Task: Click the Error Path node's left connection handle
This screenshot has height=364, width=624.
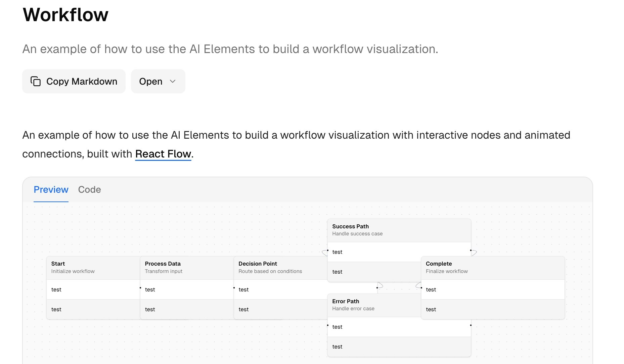Action: tap(328, 325)
